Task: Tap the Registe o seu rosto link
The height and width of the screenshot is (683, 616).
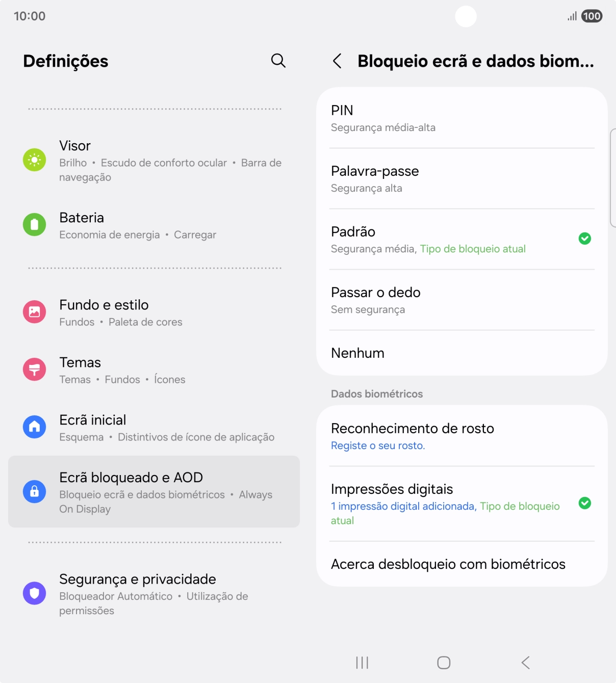Action: pyautogui.click(x=378, y=445)
